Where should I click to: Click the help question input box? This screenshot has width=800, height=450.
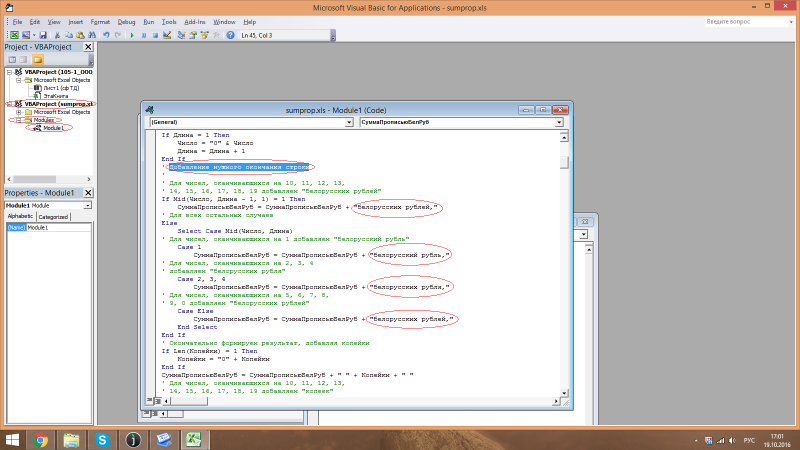[x=746, y=22]
